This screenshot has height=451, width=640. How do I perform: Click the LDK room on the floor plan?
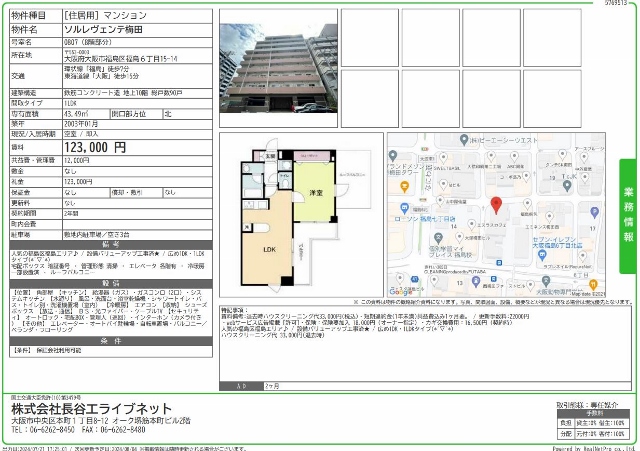pyautogui.click(x=269, y=249)
